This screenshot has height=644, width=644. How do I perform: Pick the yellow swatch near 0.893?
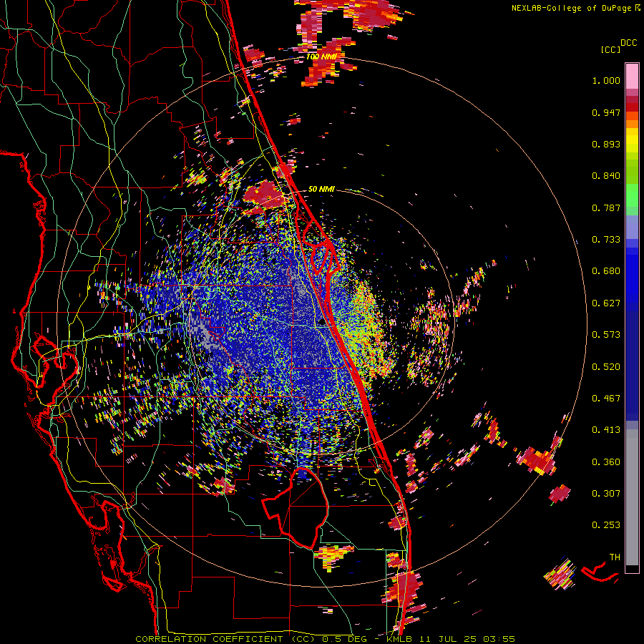click(632, 140)
